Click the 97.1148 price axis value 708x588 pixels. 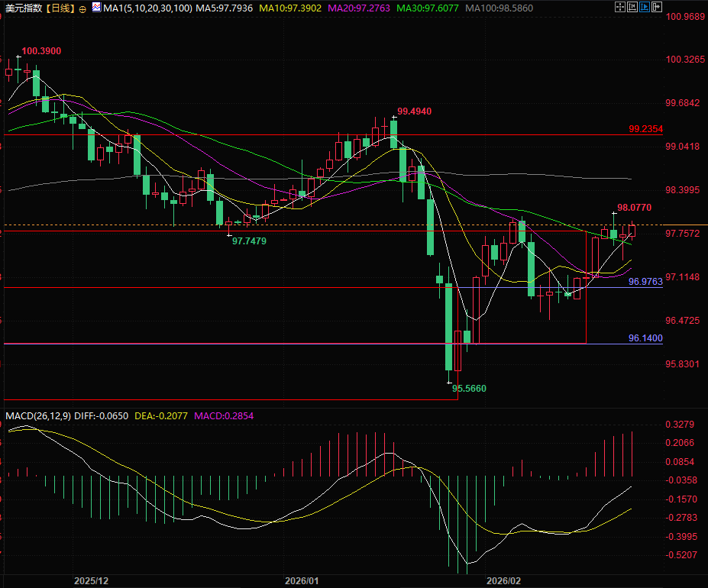(683, 277)
